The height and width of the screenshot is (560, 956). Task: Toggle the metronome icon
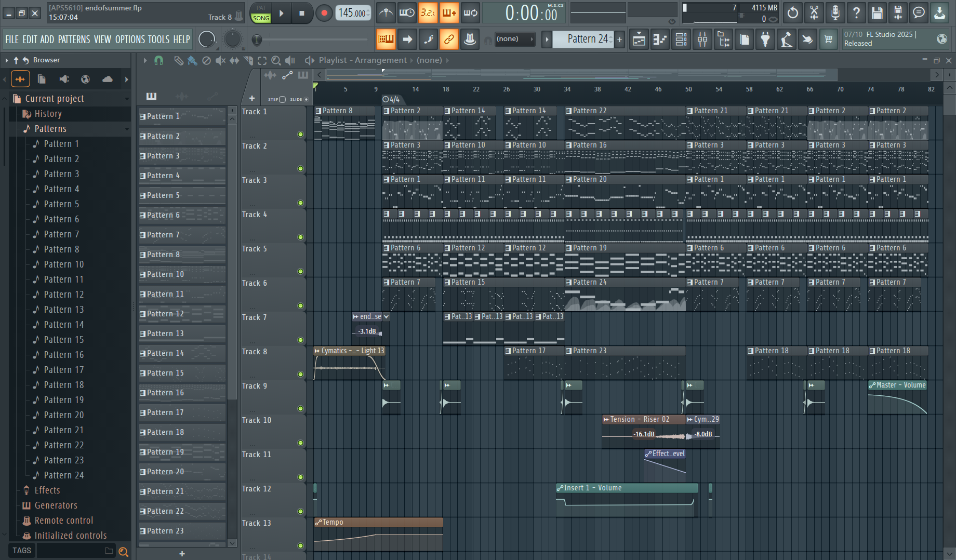point(386,13)
